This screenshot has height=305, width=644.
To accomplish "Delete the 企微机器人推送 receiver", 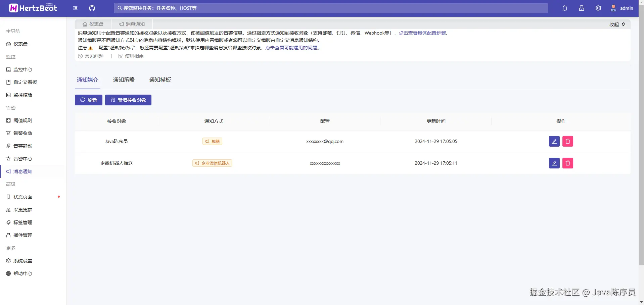I will pyautogui.click(x=568, y=163).
